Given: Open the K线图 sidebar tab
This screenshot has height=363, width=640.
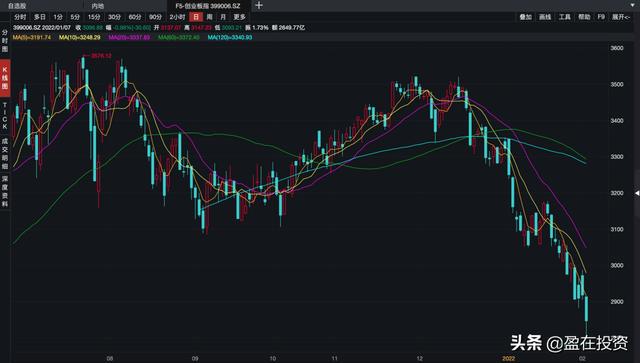Looking at the screenshot, I should [x=5, y=78].
